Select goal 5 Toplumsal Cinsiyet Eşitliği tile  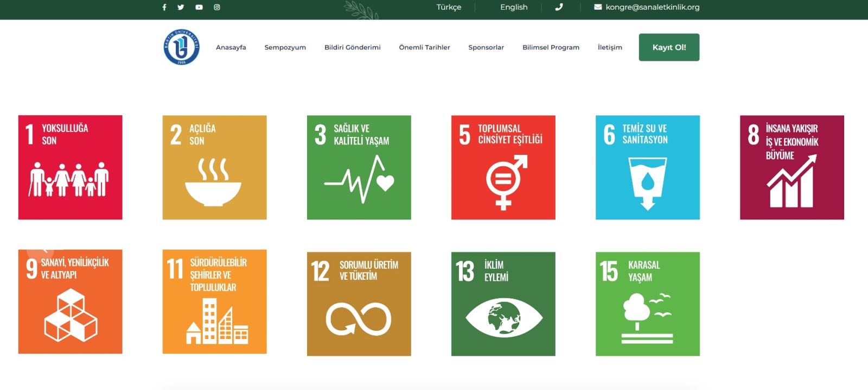tap(503, 167)
